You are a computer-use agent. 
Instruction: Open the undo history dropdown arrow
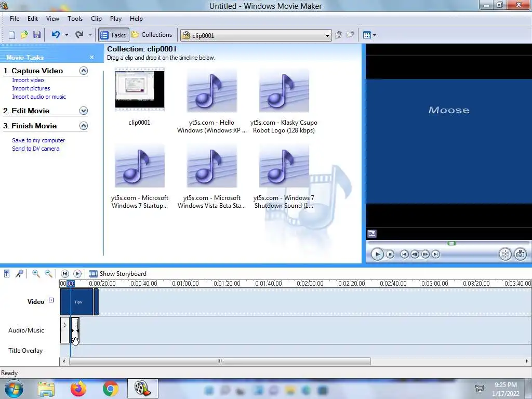[x=66, y=35]
